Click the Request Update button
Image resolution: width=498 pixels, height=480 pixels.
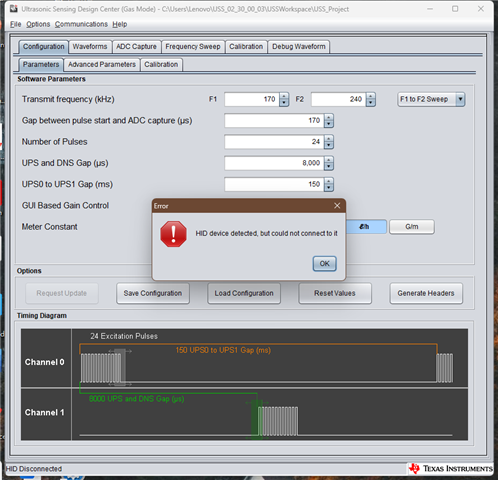point(62,293)
